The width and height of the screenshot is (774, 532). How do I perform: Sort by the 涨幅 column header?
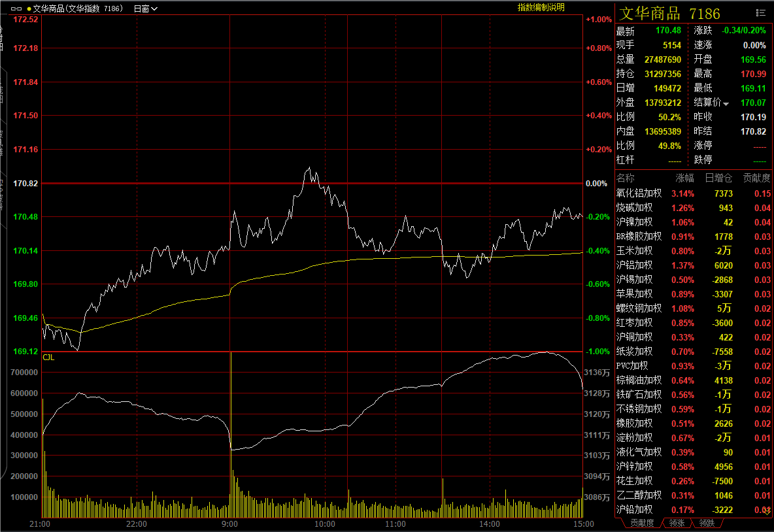pos(684,178)
